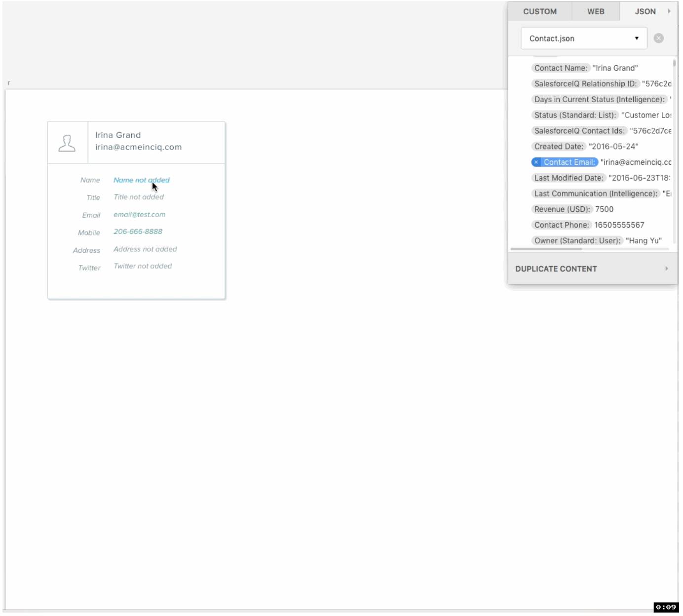The height and width of the screenshot is (616, 683).
Task: Click the "Irina Grand" JSON value
Action: click(615, 68)
